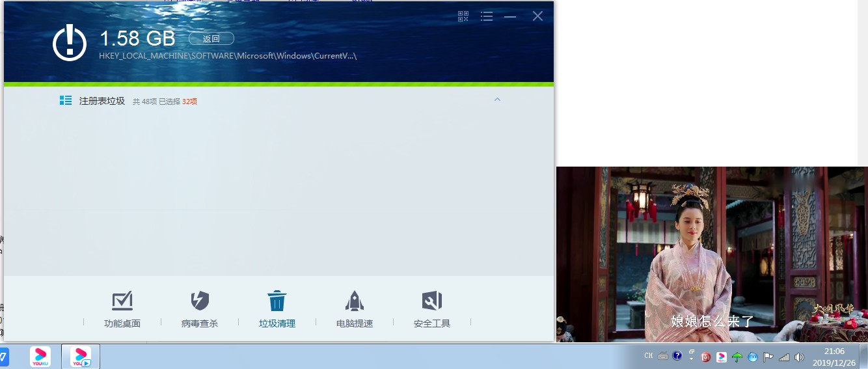Click the subtitle 娘娘怎么来了

point(712,321)
